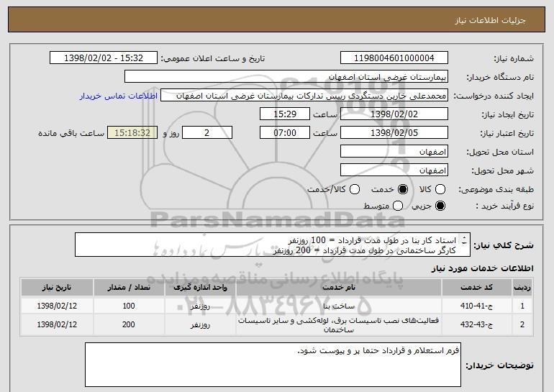
Task: Click the service name ساخت بنا
Action: coord(339,306)
